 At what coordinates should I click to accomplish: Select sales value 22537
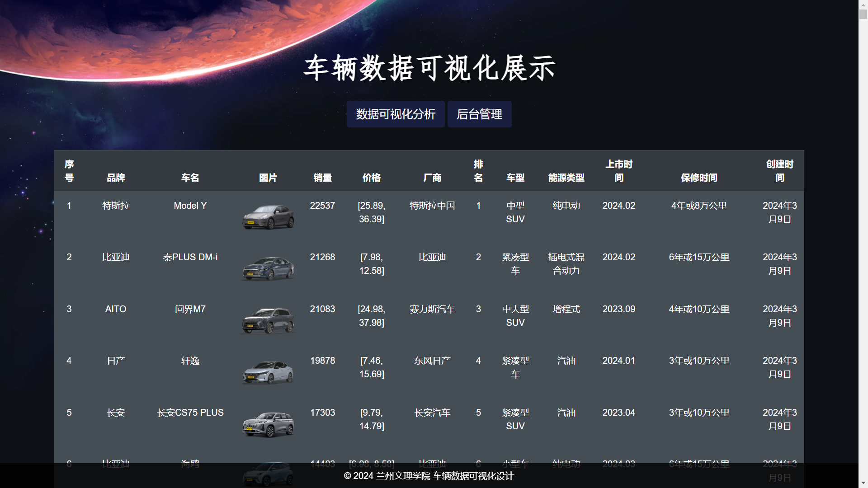click(x=323, y=206)
